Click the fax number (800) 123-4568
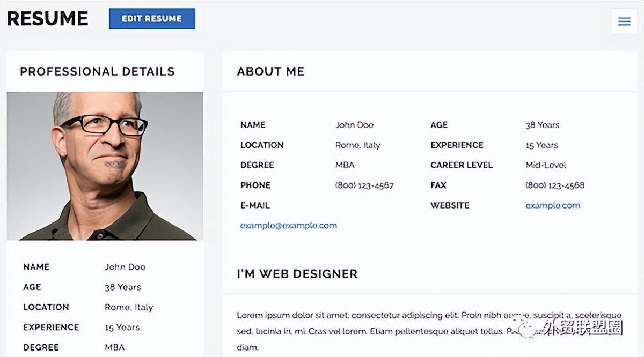 pyautogui.click(x=554, y=185)
